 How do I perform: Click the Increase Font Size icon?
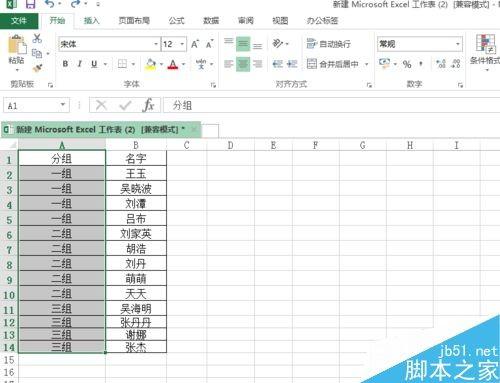tap(195, 44)
